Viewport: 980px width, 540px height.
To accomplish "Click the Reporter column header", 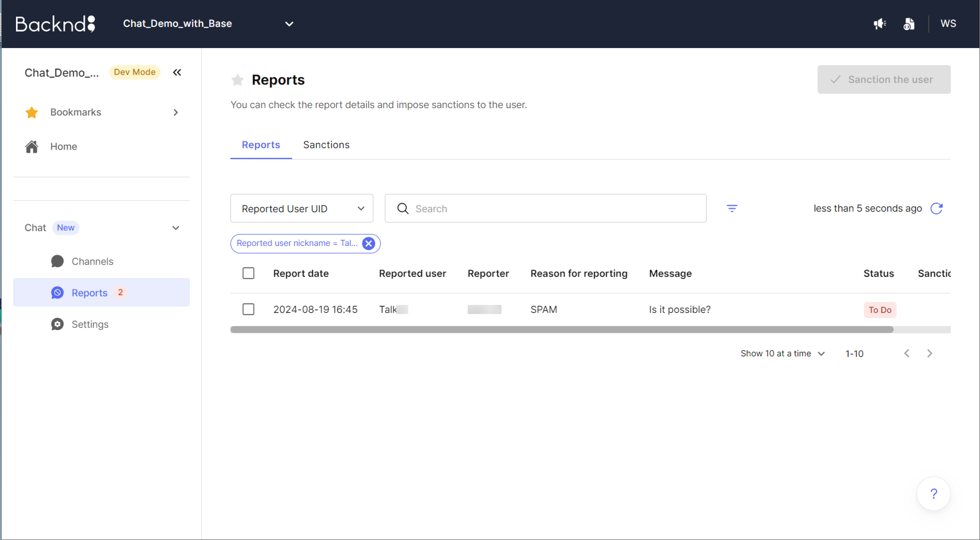I will point(488,274).
